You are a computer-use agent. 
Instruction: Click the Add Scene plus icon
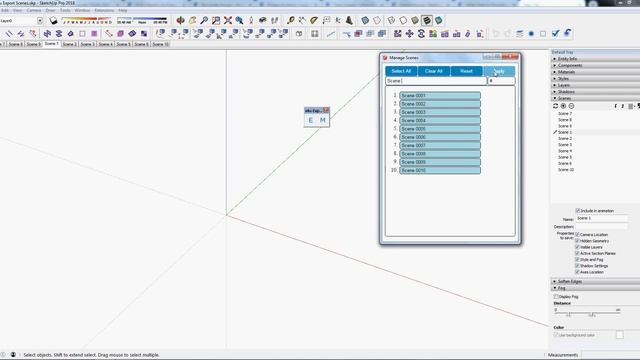[563, 106]
